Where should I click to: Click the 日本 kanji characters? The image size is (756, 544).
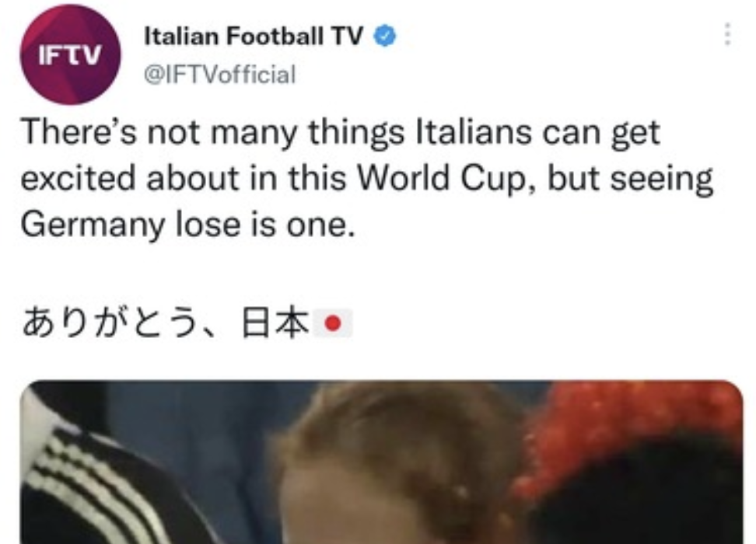[x=275, y=323]
